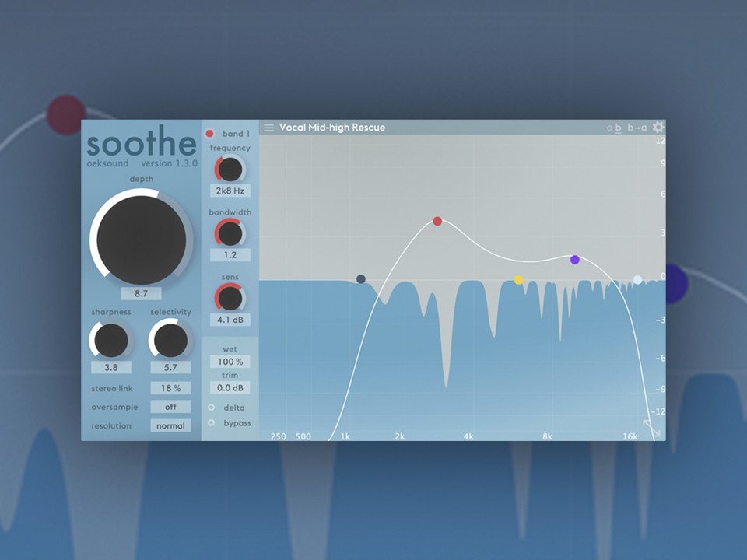This screenshot has width=747, height=560.
Task: Open the oversample setting
Action: point(170,407)
